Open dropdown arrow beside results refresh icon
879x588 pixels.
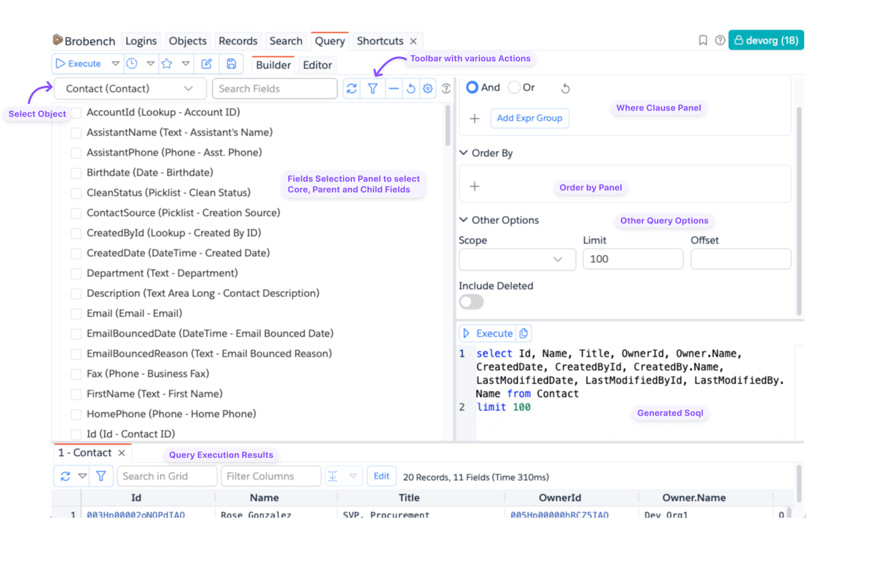point(82,476)
